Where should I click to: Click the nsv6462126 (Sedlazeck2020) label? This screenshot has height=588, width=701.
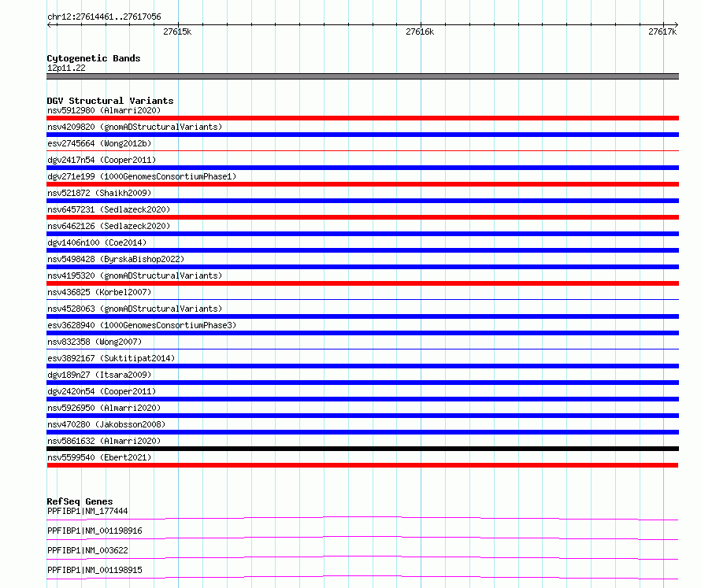click(x=109, y=226)
